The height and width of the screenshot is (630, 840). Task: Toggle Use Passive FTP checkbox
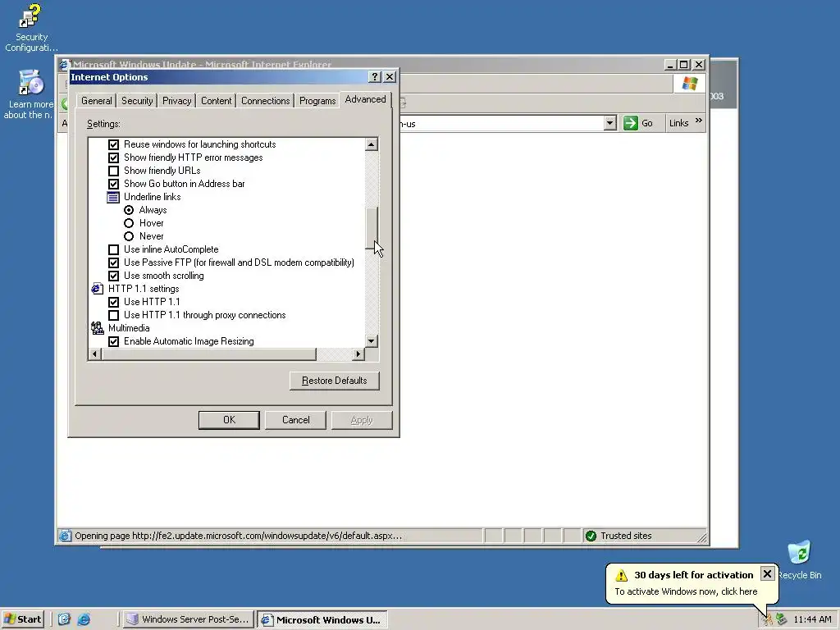tap(113, 262)
